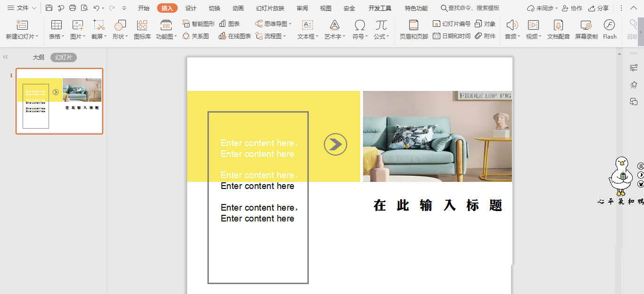Screen dimensions: 644x294
Task: Click the search commands box (查找命令)
Action: click(x=470, y=8)
